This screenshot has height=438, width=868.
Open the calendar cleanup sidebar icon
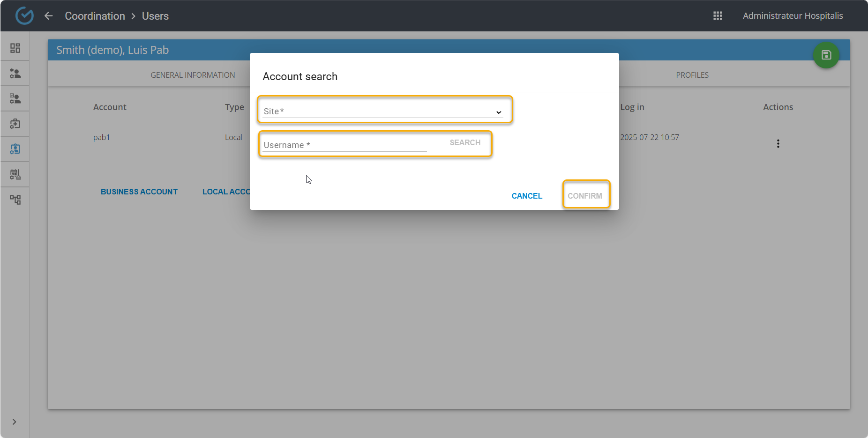pyautogui.click(x=15, y=175)
